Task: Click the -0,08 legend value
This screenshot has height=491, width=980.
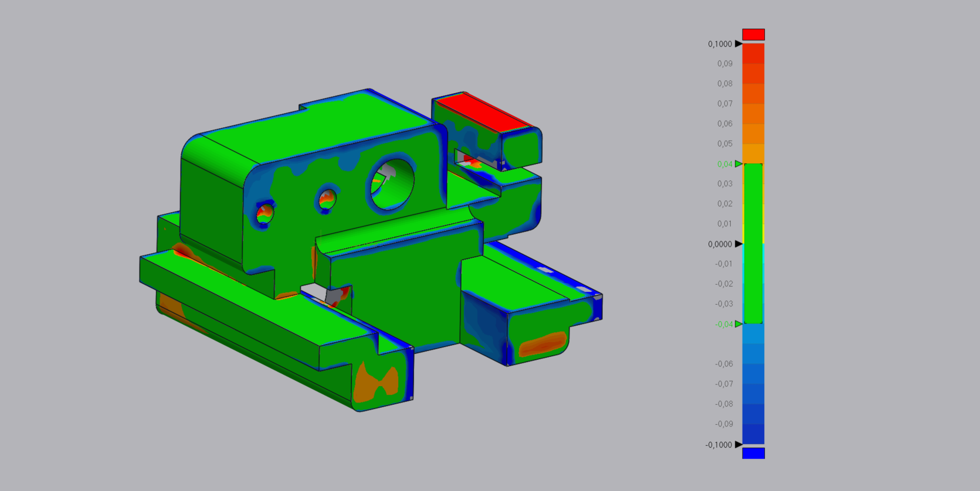Action: click(724, 404)
